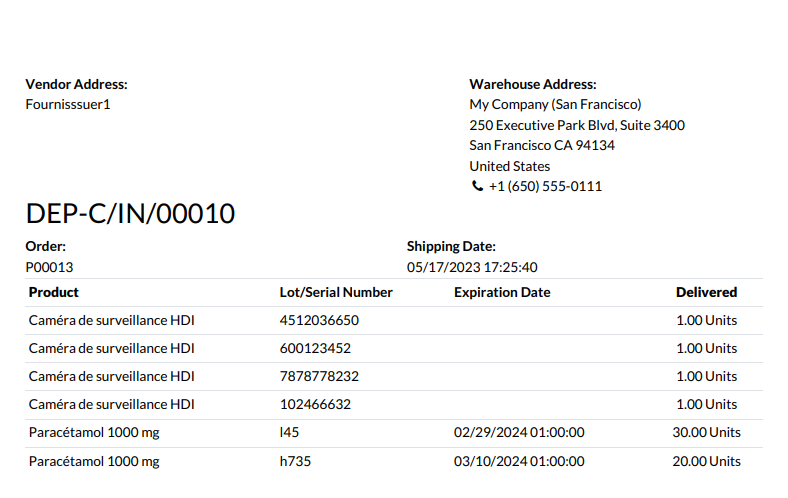Click vendor name Fournisssuer1

[x=67, y=104]
